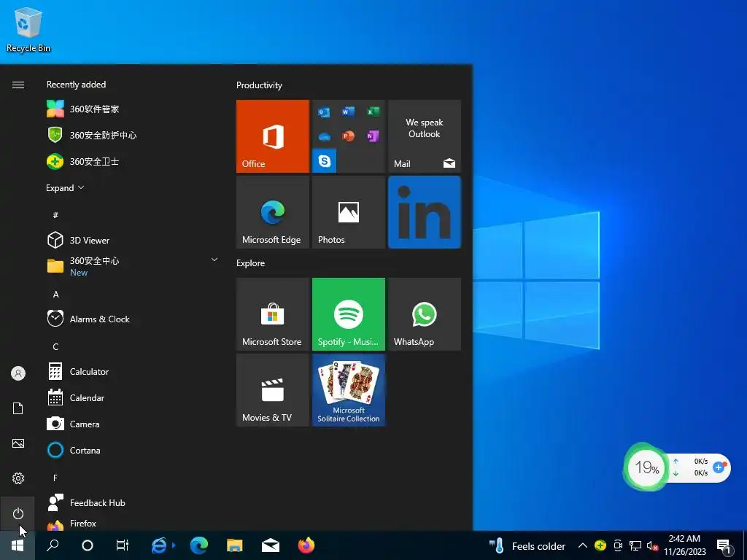Open Documents shortcut in Start sidebar
The width and height of the screenshot is (747, 560).
click(18, 408)
